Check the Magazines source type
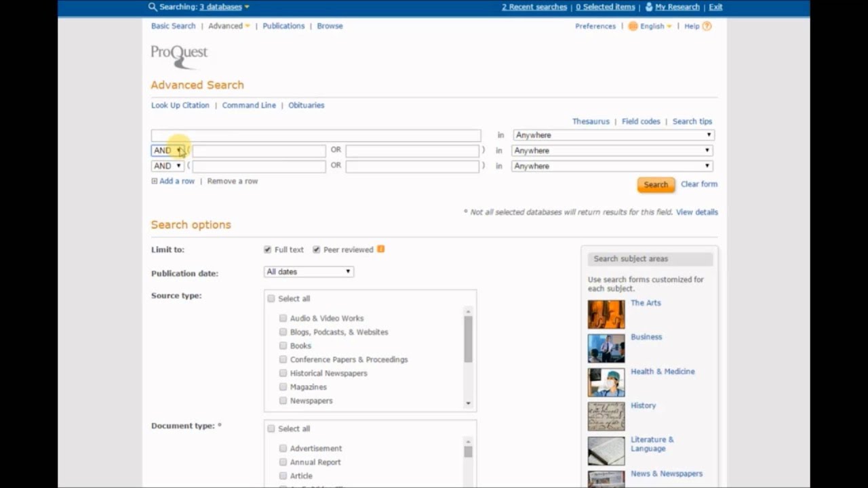This screenshot has width=868, height=488. [x=283, y=387]
